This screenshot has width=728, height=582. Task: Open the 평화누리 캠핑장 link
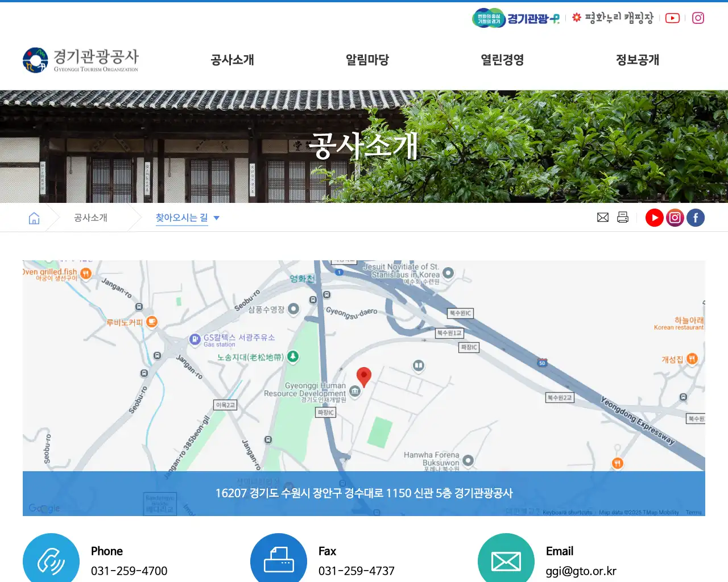[x=613, y=18]
